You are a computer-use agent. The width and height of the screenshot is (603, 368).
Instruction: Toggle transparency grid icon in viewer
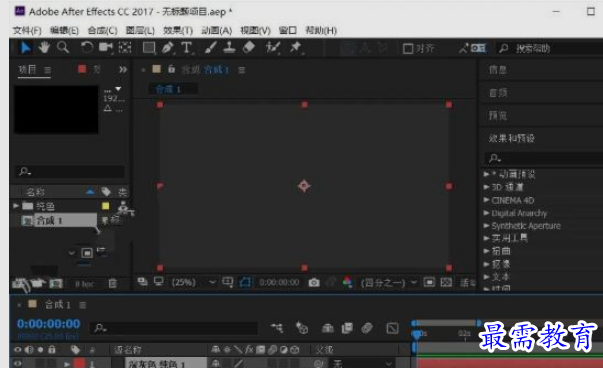point(446,283)
